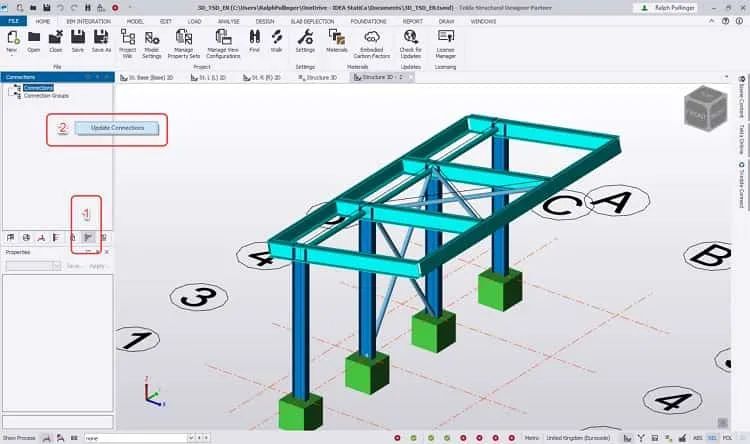Image resolution: width=750 pixels, height=444 pixels.
Task: Click the Connections panel tab icon above Properties
Action: click(88, 237)
